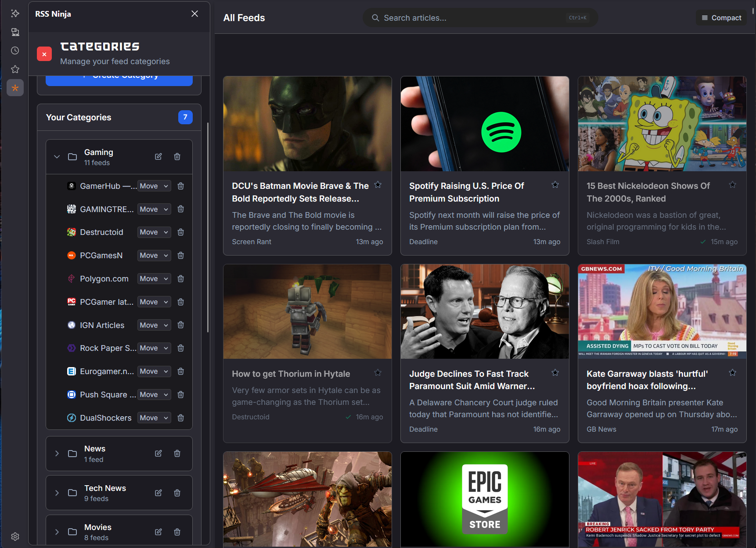This screenshot has width=756, height=548.
Task: Delete the News category with trash icon
Action: tap(177, 453)
